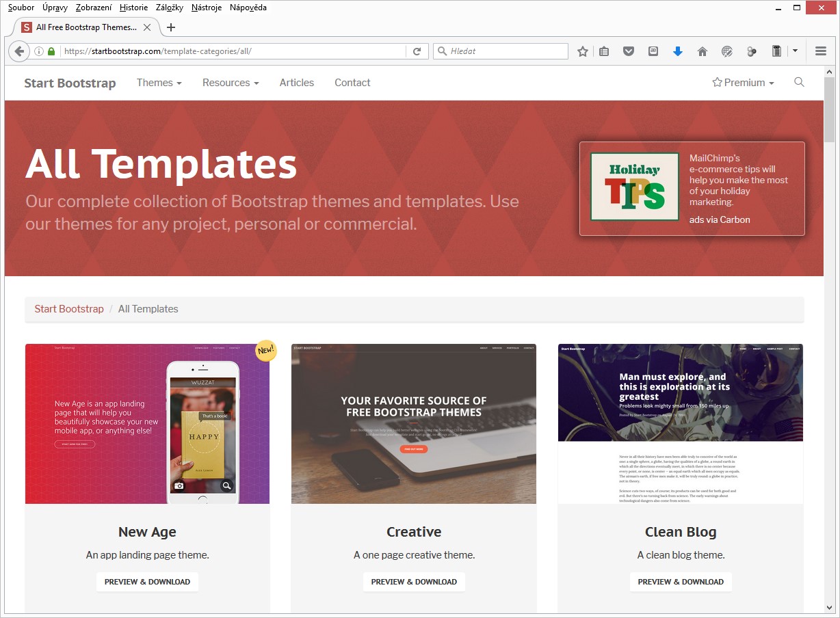Click the 'An app landing page theme.' description

coord(148,555)
